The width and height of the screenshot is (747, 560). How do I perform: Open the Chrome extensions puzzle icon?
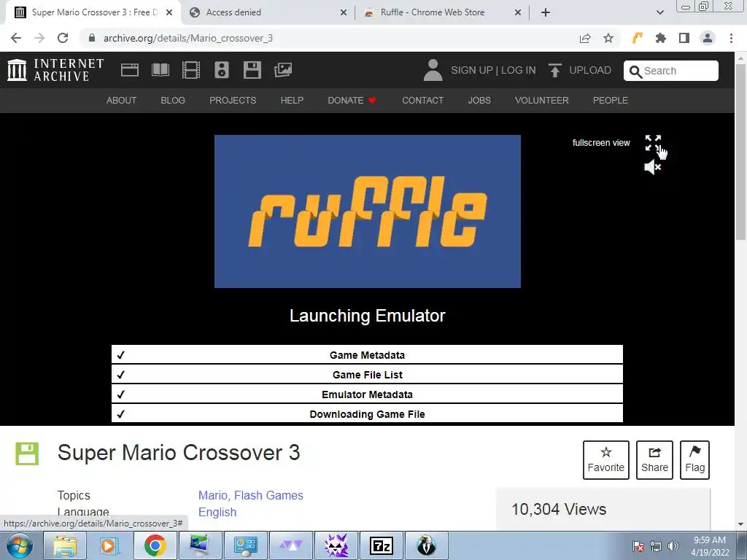(661, 38)
